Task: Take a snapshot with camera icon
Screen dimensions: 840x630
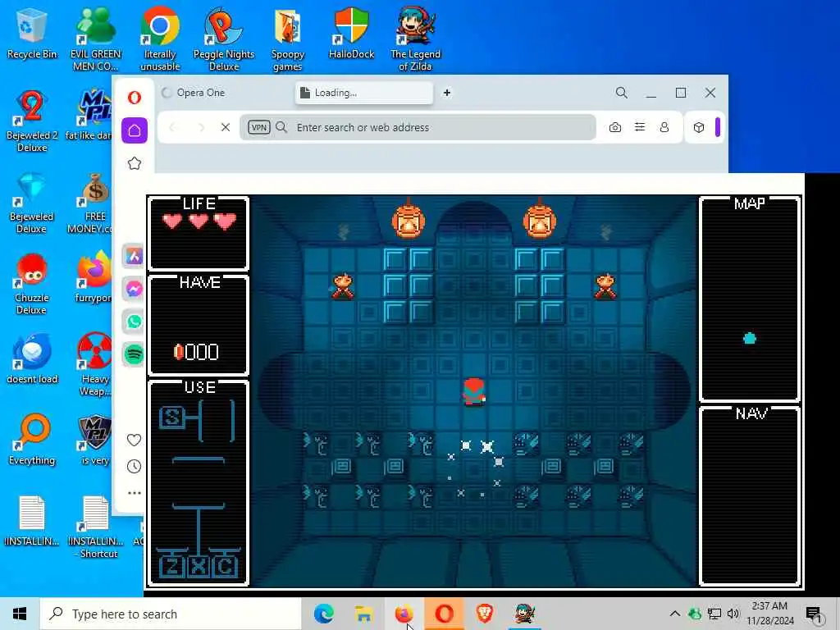Action: (615, 127)
